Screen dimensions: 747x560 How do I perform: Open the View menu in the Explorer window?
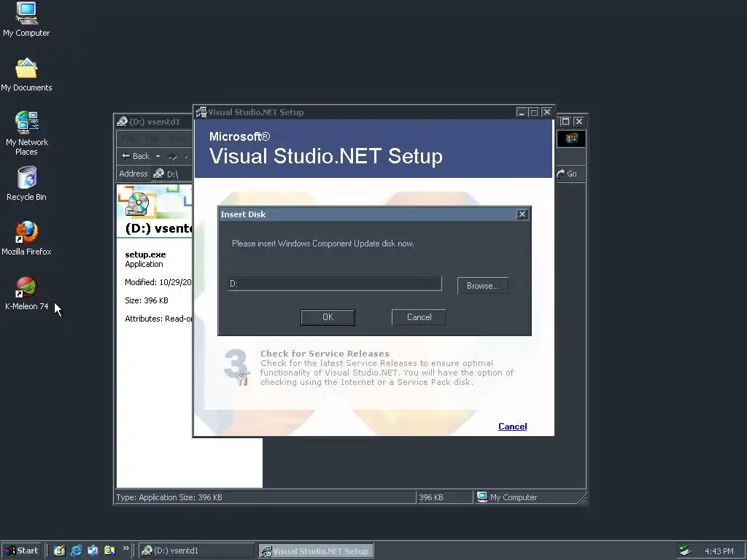pos(177,138)
